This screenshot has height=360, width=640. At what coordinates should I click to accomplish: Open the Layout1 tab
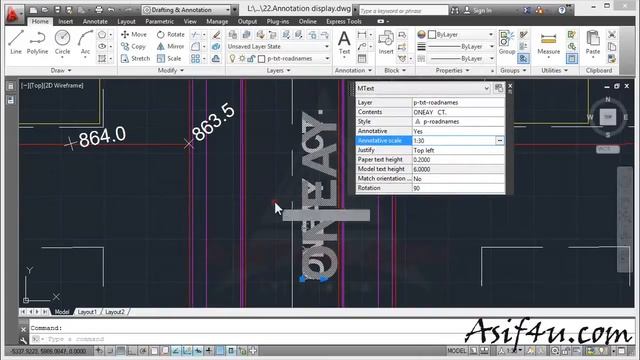87,312
